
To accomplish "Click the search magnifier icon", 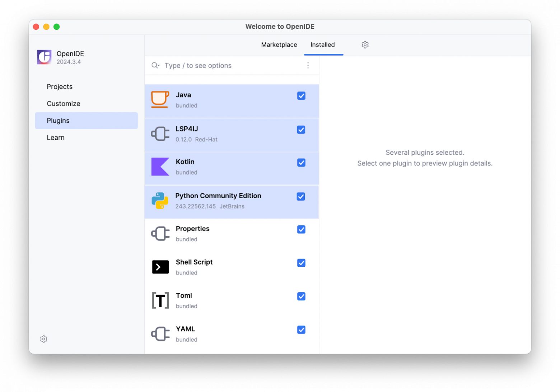I will coord(155,65).
